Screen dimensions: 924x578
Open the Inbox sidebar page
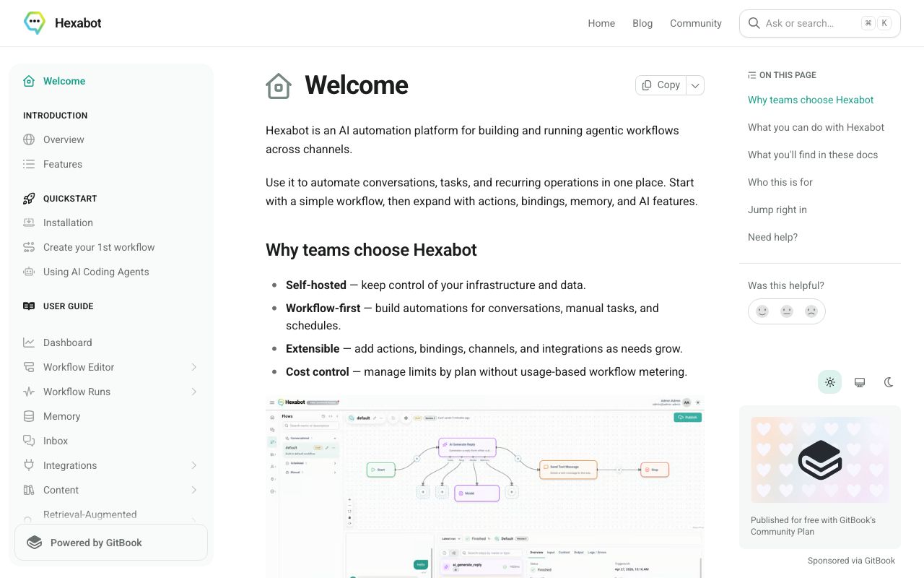pos(111,441)
